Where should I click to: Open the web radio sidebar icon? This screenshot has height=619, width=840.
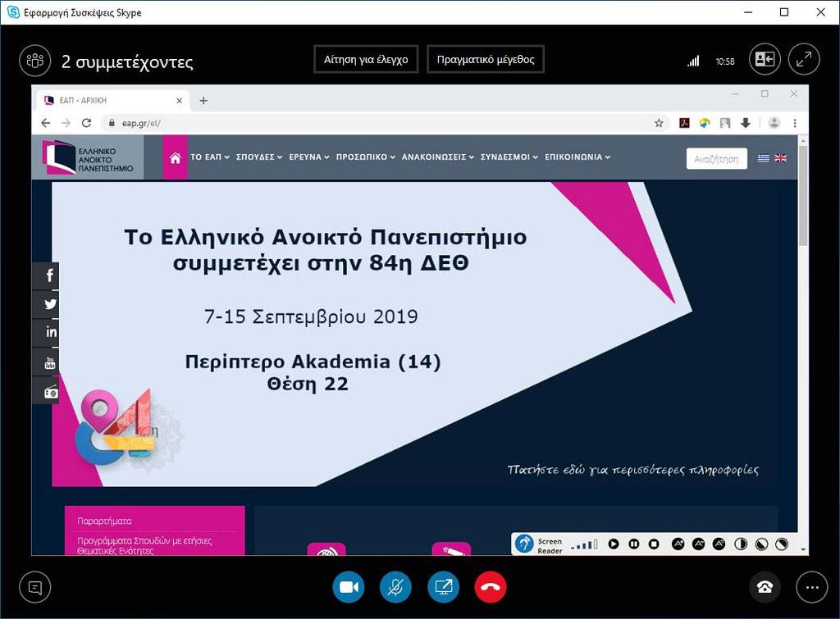click(x=46, y=390)
